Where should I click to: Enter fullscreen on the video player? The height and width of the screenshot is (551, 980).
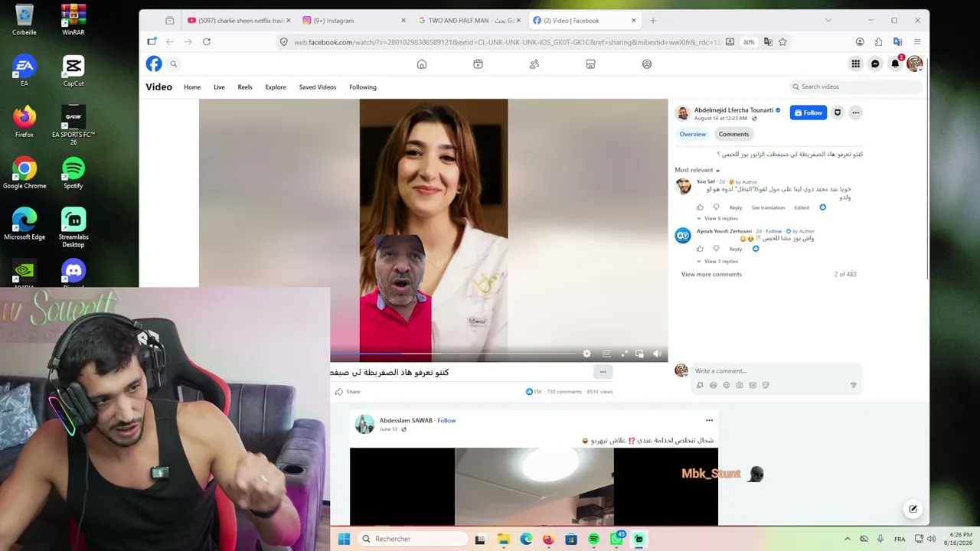(624, 354)
